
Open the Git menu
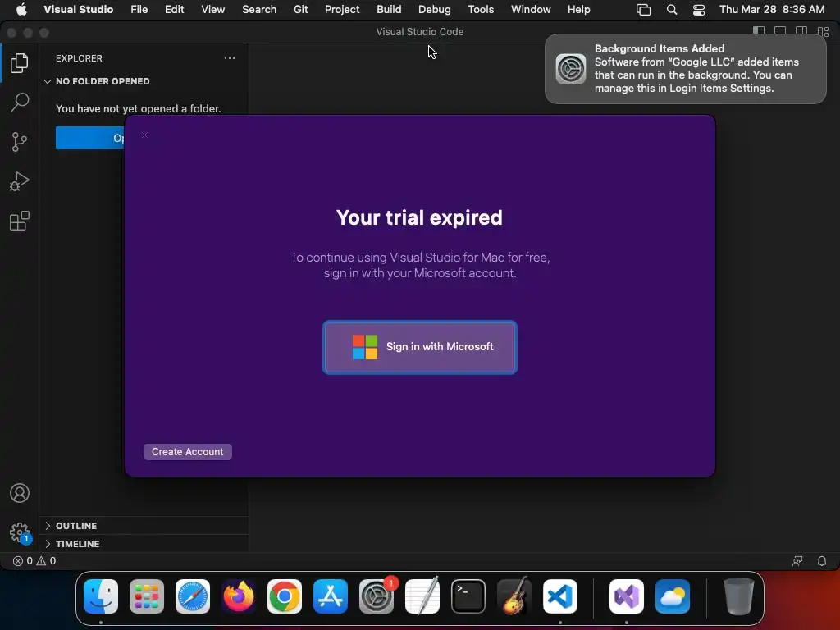pos(301,10)
